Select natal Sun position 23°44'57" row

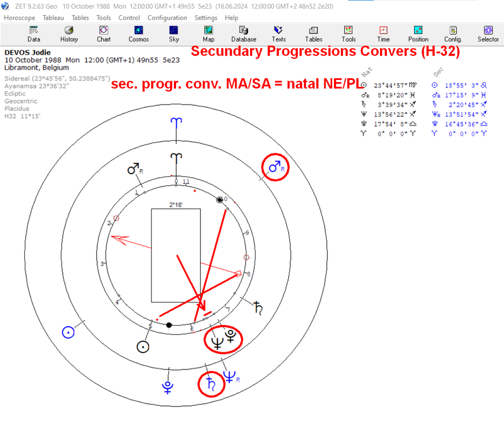[389, 85]
